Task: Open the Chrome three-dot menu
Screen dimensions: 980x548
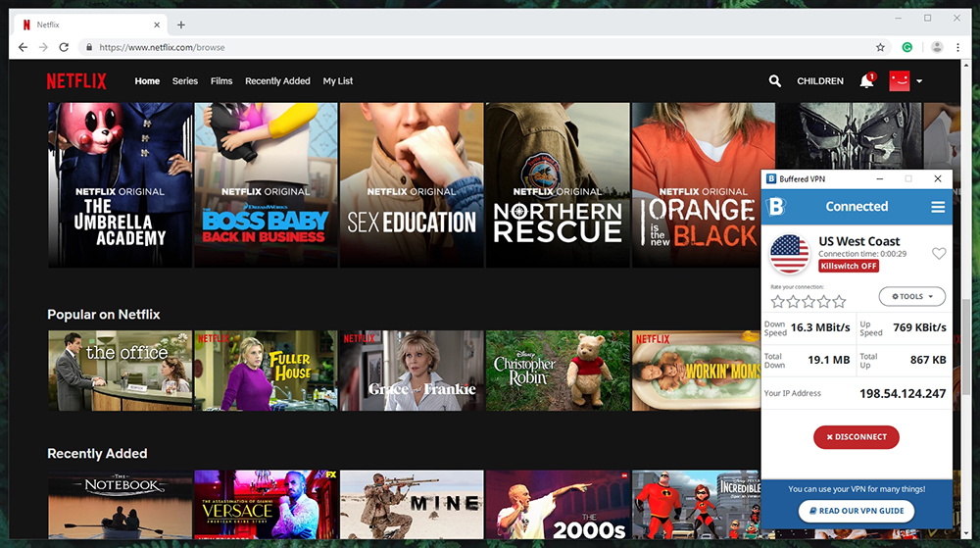Action: [x=957, y=47]
